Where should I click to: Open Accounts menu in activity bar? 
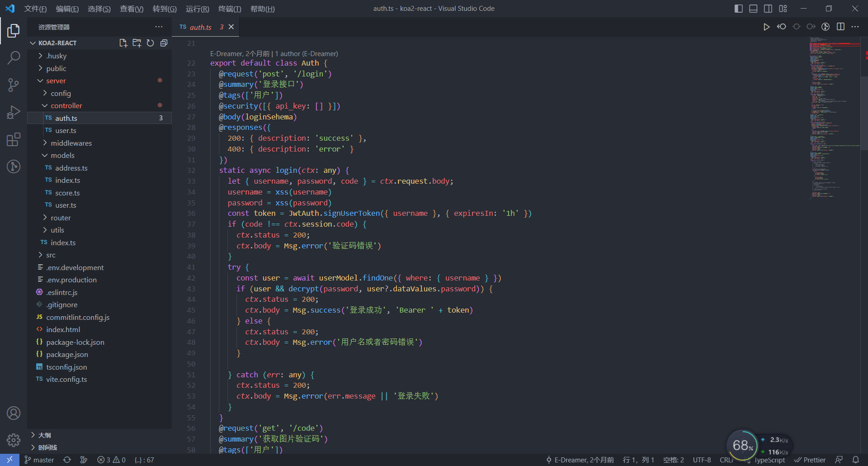point(14,413)
